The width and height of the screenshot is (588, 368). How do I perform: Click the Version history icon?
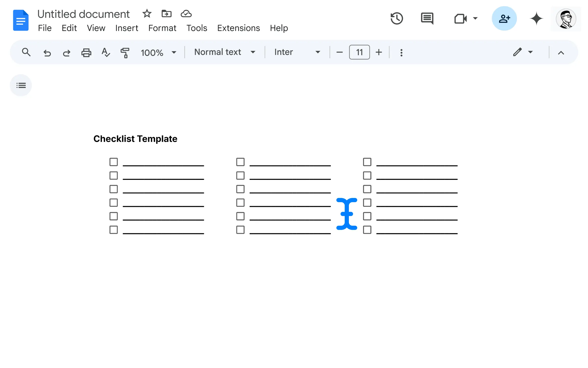pyautogui.click(x=397, y=18)
